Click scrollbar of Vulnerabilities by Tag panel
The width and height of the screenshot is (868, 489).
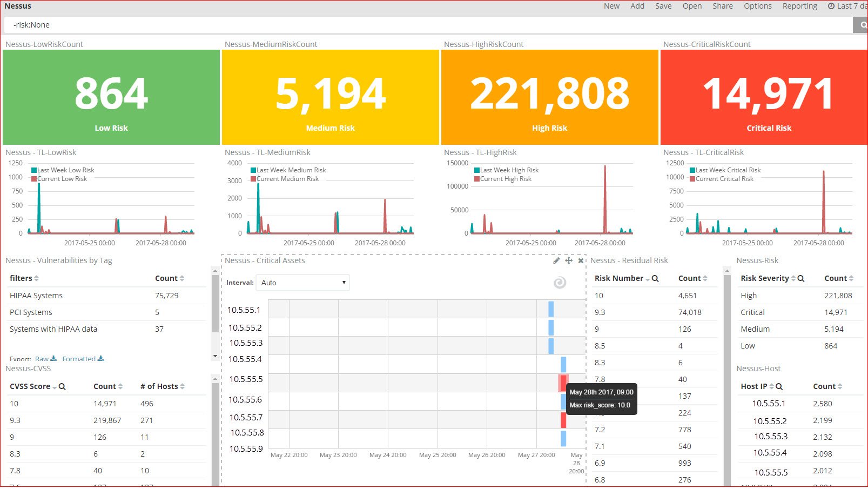tap(215, 303)
